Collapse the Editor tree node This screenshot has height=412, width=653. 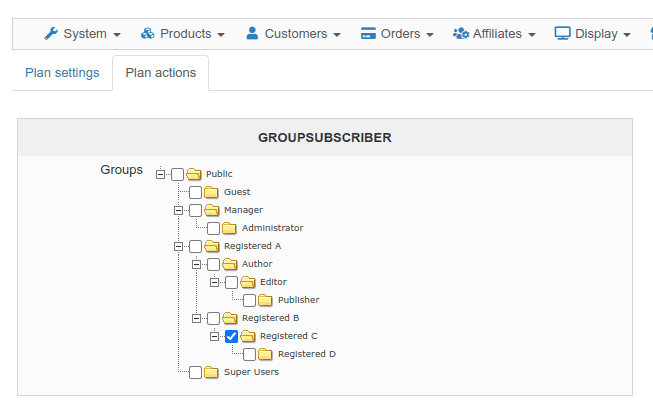(214, 282)
